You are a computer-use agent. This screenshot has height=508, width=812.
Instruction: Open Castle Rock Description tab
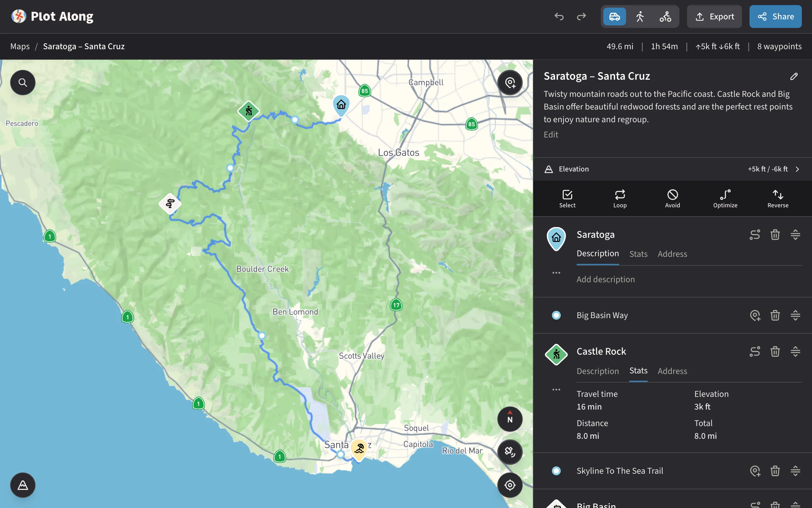(x=598, y=371)
